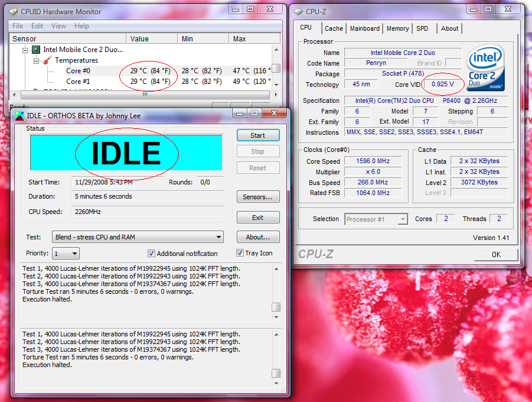
Task: Open the View menu in Hardware Monitor
Action: 58,26
